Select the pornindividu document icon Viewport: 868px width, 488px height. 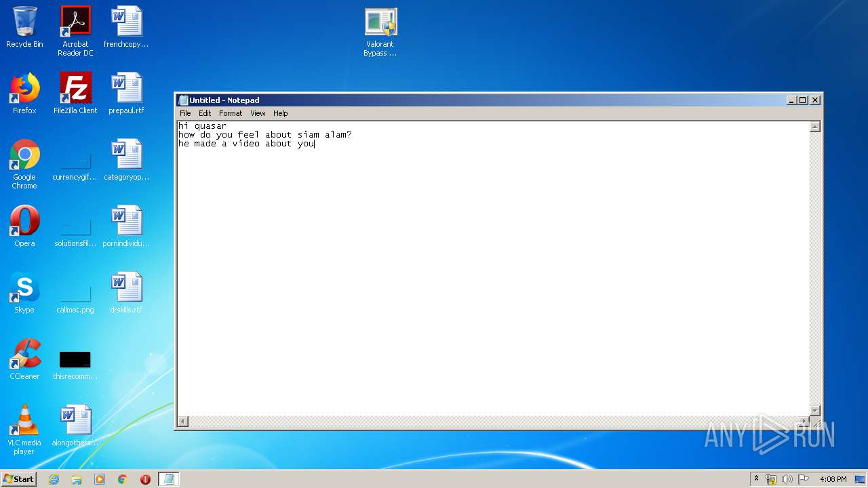(126, 226)
